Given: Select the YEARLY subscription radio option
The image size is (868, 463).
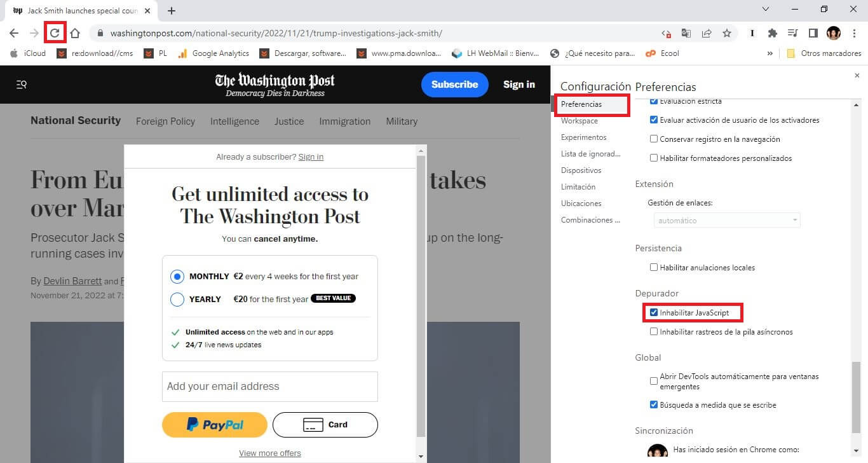Looking at the screenshot, I should (177, 299).
